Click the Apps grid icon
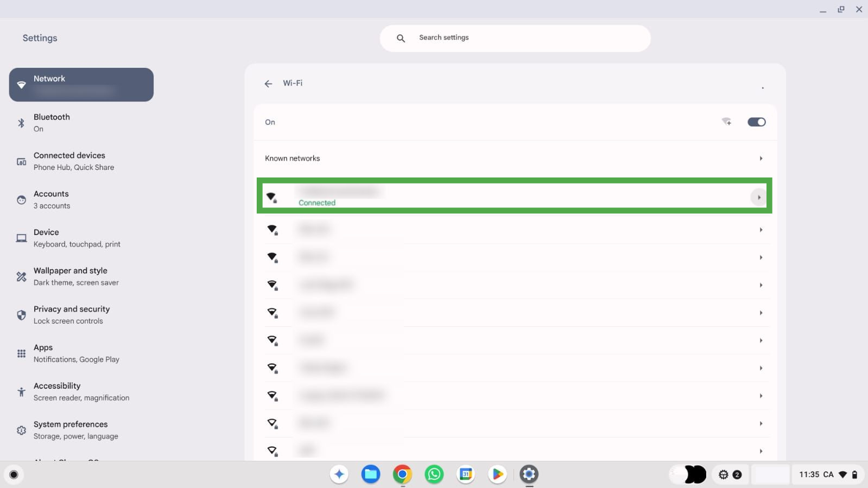This screenshot has width=868, height=488. pyautogui.click(x=21, y=353)
